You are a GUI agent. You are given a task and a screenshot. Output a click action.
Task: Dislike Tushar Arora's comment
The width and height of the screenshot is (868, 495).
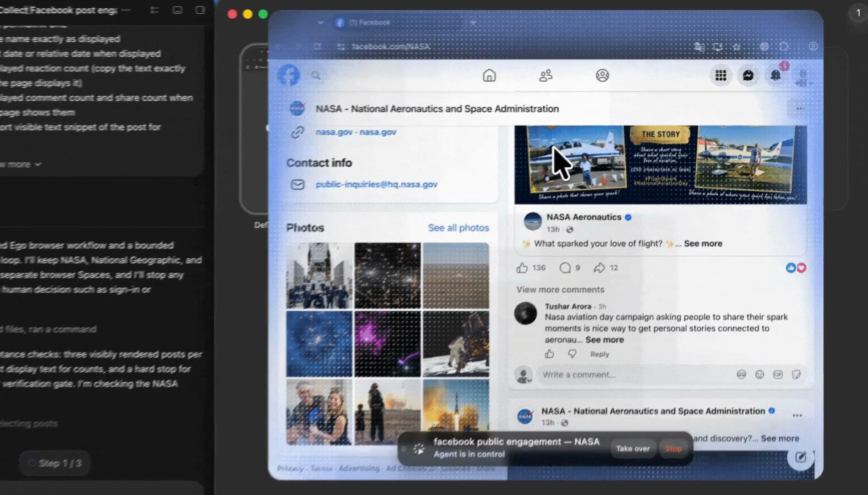tap(572, 354)
